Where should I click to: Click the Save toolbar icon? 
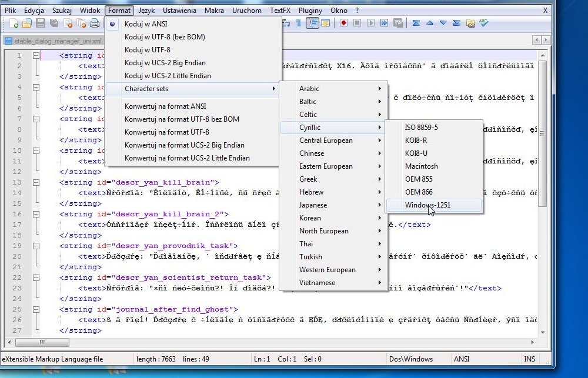pos(41,24)
